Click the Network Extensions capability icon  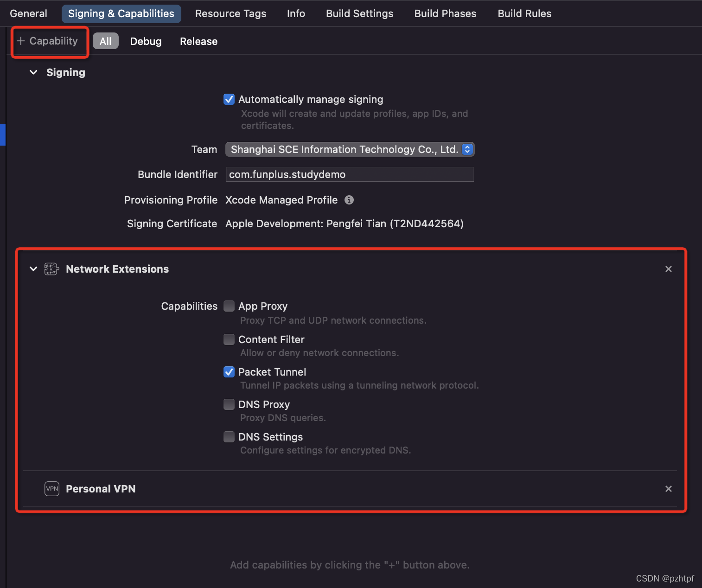click(x=51, y=269)
